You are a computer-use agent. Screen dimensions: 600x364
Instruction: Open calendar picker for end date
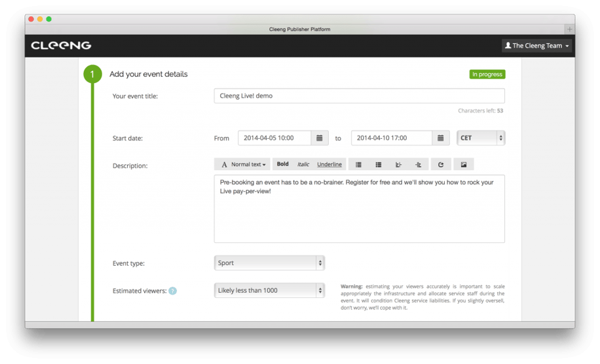[x=440, y=138]
